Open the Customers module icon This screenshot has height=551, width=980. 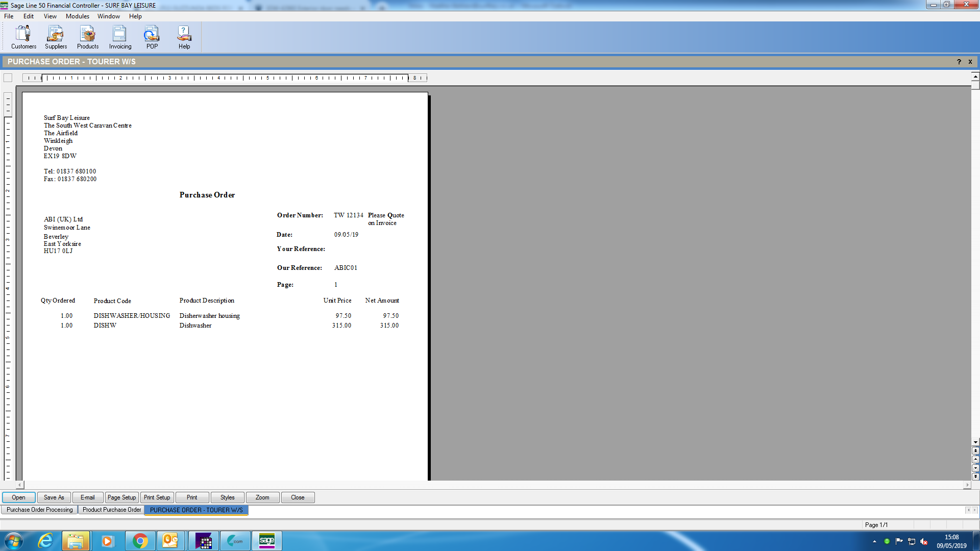click(x=23, y=37)
